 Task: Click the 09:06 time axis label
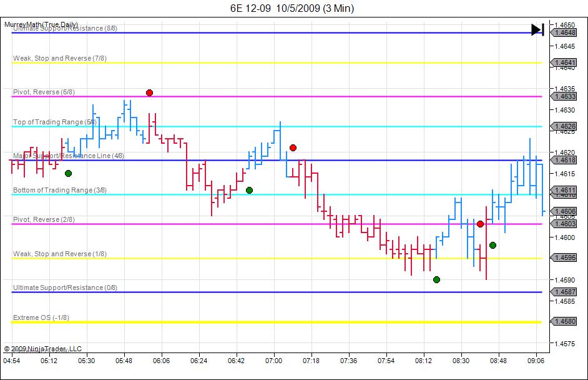pyautogui.click(x=536, y=361)
